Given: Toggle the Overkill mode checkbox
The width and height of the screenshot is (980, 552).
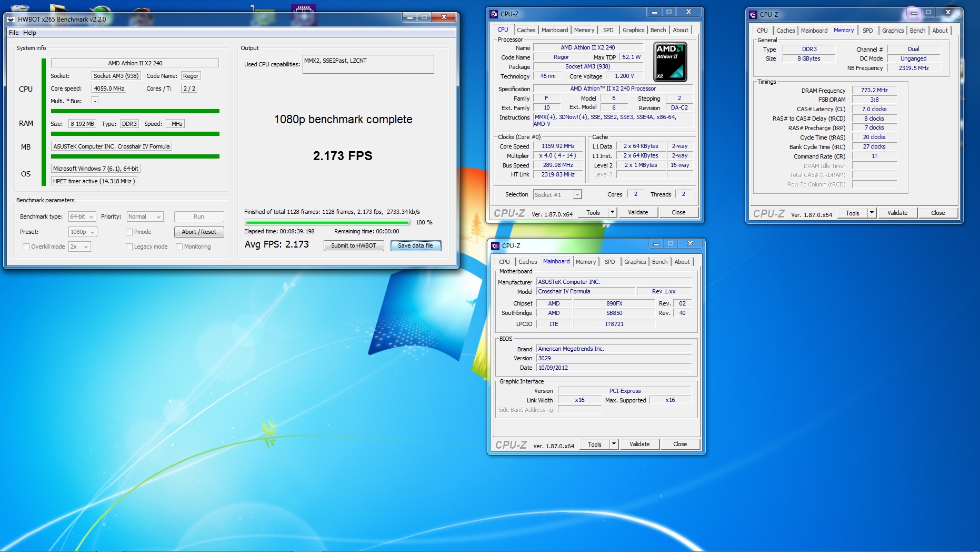Looking at the screenshot, I should coord(26,247).
